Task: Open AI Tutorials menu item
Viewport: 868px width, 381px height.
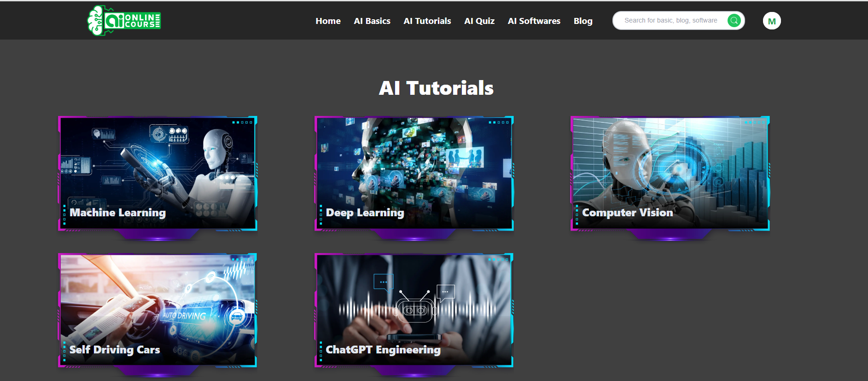Action: coord(427,21)
